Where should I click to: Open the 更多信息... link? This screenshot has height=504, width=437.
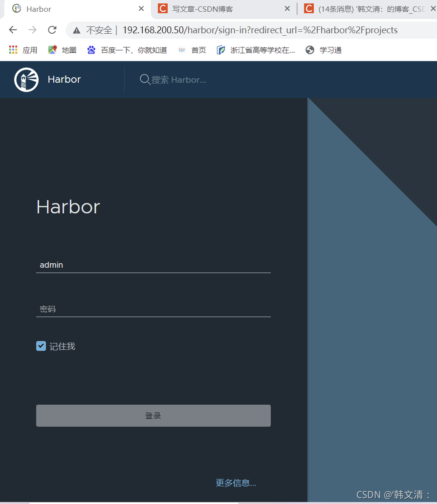[236, 483]
